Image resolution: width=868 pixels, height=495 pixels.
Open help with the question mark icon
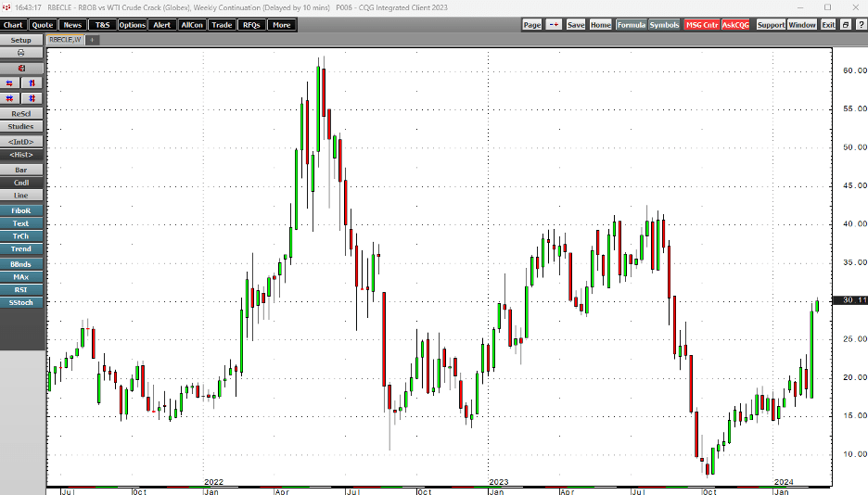(861, 25)
